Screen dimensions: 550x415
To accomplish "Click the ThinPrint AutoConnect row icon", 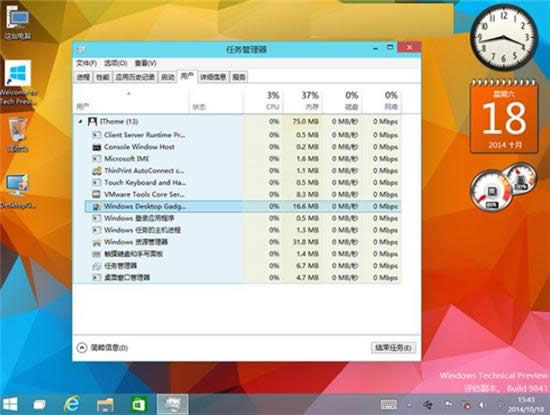I will point(96,171).
